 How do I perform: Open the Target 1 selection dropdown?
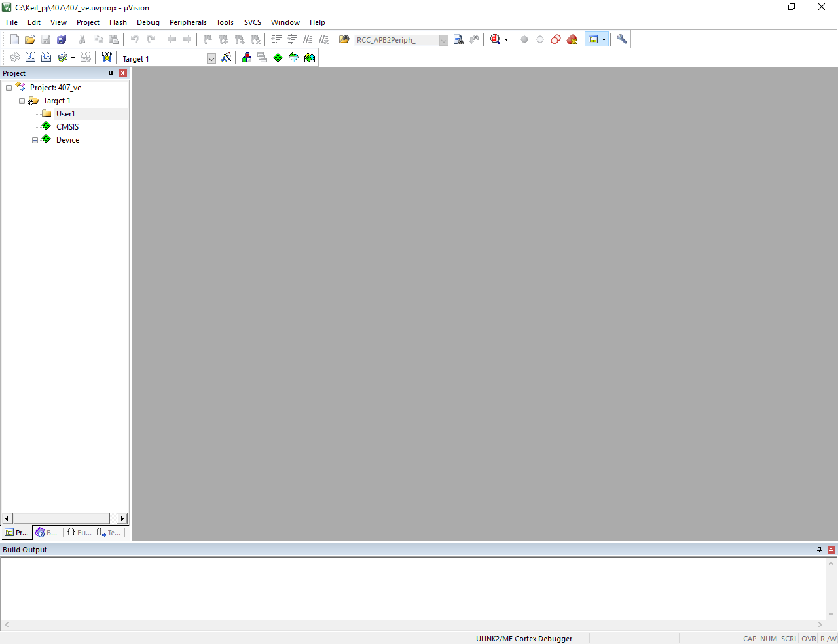tap(211, 59)
